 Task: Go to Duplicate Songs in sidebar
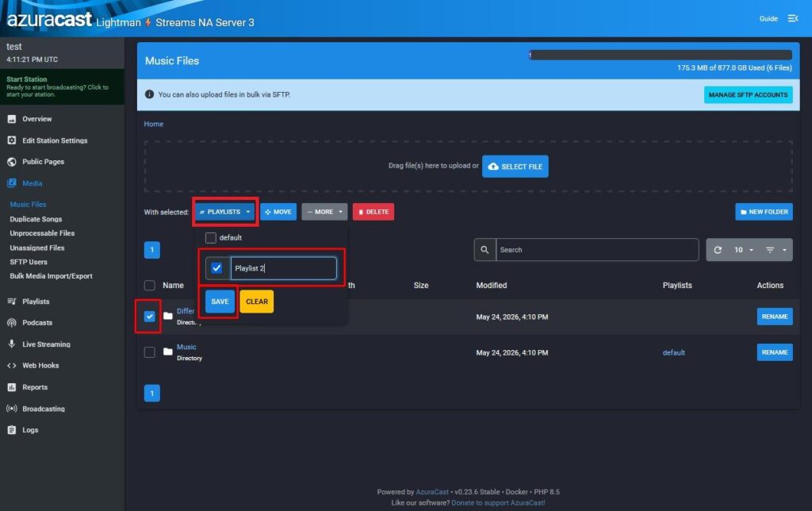coord(36,219)
